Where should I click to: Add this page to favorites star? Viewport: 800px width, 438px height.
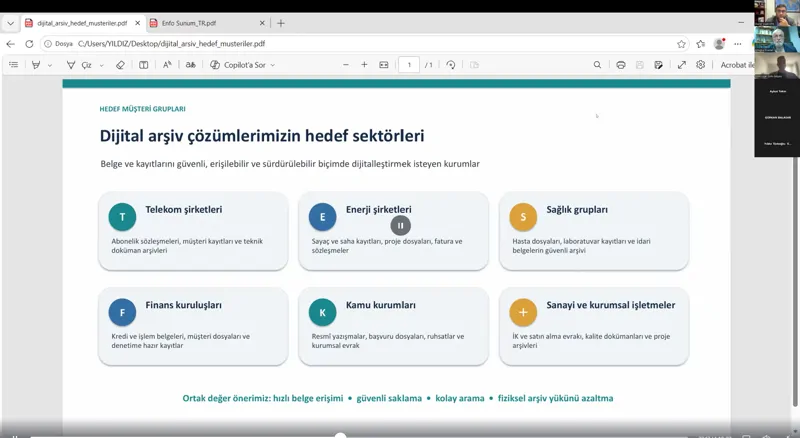681,44
